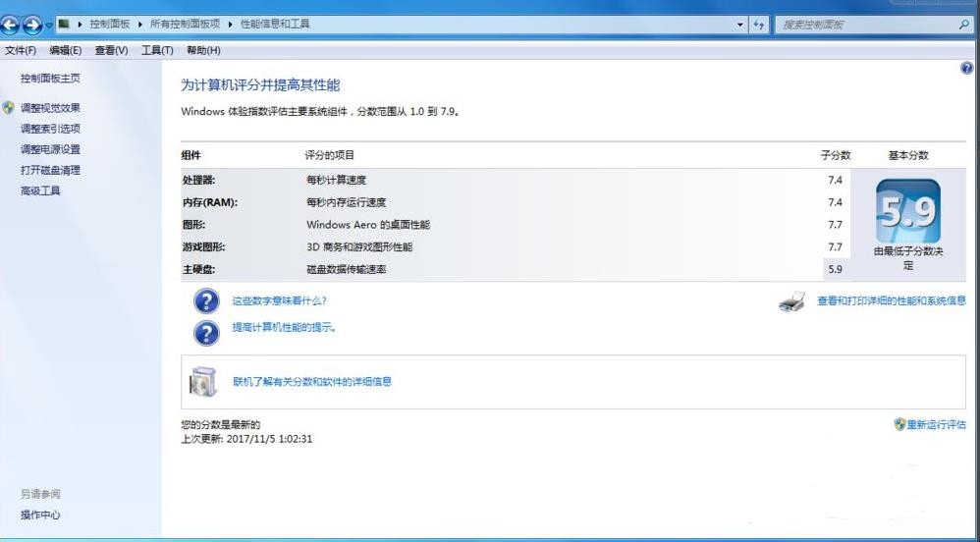Expand the arrow after 控制面板 breadcrumb
Image resolution: width=980 pixels, height=542 pixels.
click(x=139, y=24)
